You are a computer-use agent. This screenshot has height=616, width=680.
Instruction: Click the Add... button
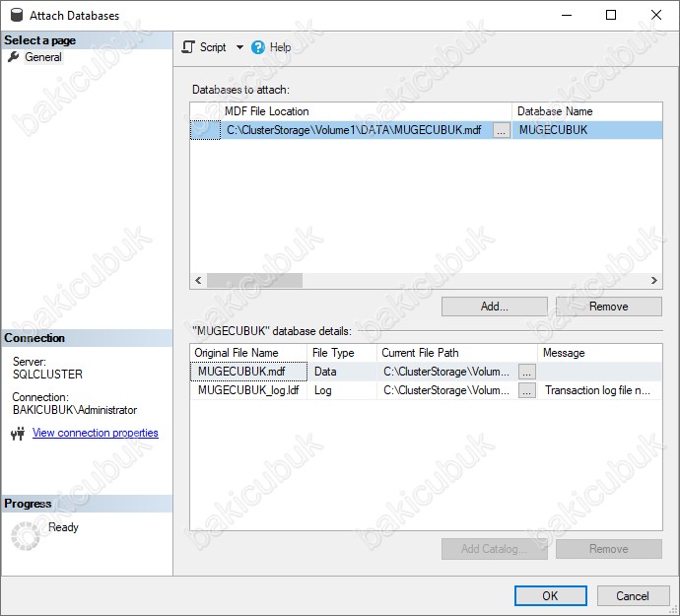click(494, 307)
